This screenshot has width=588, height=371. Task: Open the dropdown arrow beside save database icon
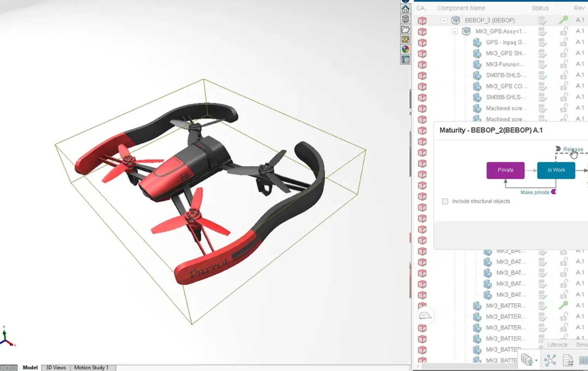click(536, 360)
